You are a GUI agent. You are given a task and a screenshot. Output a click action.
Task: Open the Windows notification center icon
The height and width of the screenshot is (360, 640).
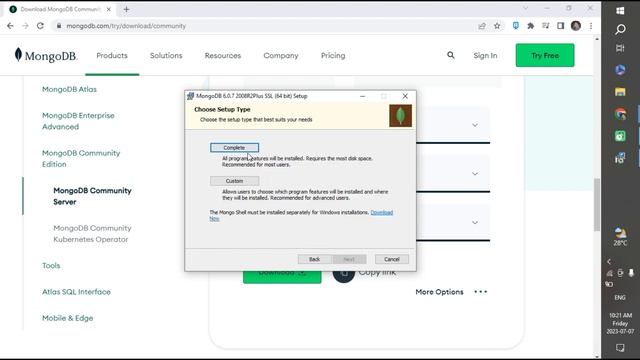[x=620, y=348]
